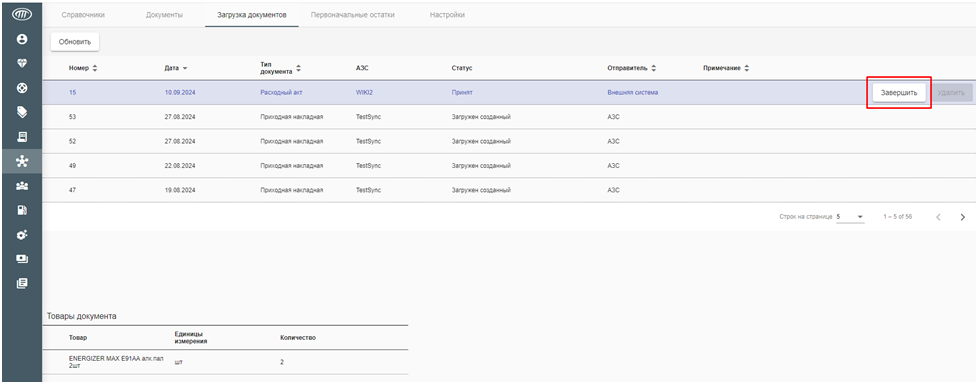
Task: Open rows-per-page dropdown showing 5
Action: tap(850, 217)
